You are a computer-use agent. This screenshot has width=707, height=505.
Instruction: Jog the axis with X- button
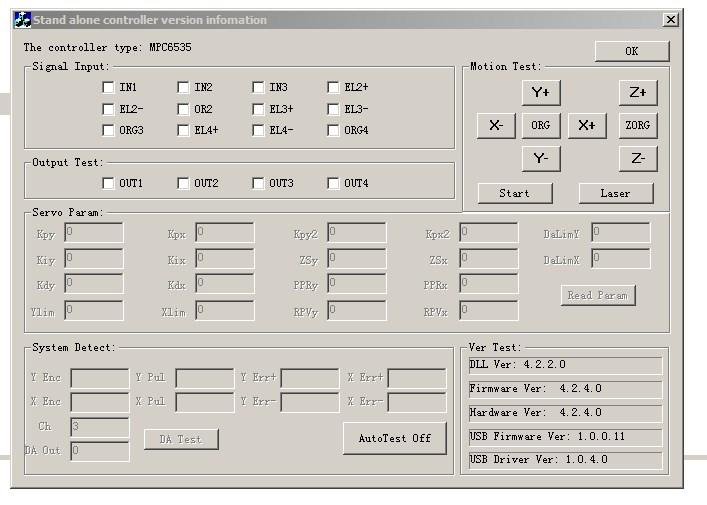pos(496,125)
